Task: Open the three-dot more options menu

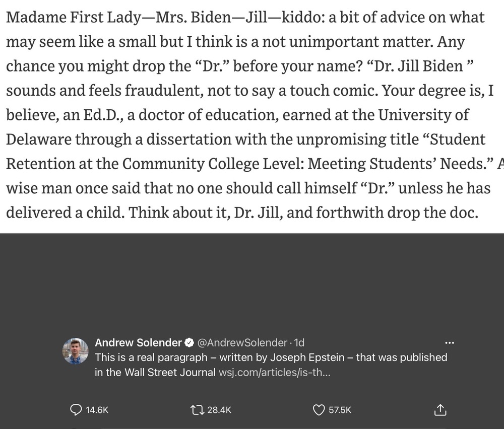Action: [x=450, y=343]
